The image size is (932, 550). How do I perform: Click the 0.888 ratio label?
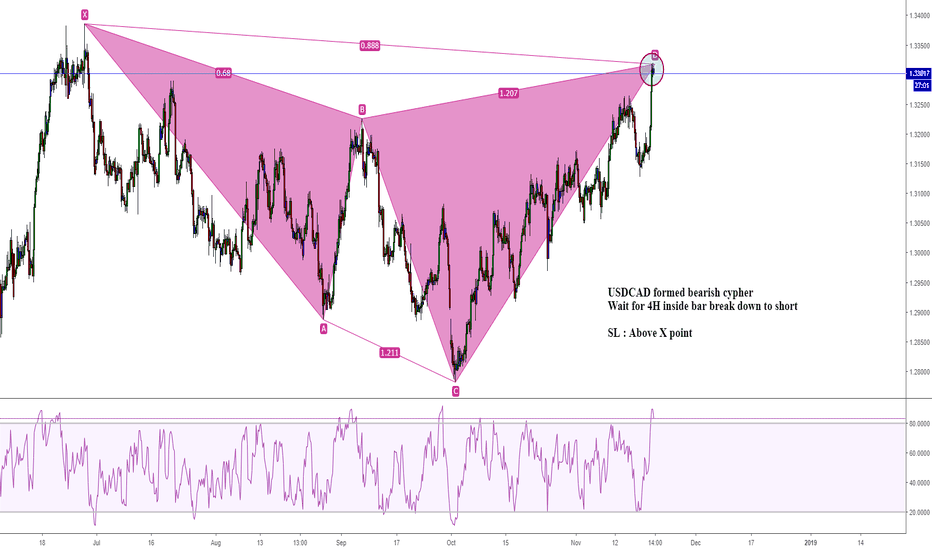pos(369,45)
